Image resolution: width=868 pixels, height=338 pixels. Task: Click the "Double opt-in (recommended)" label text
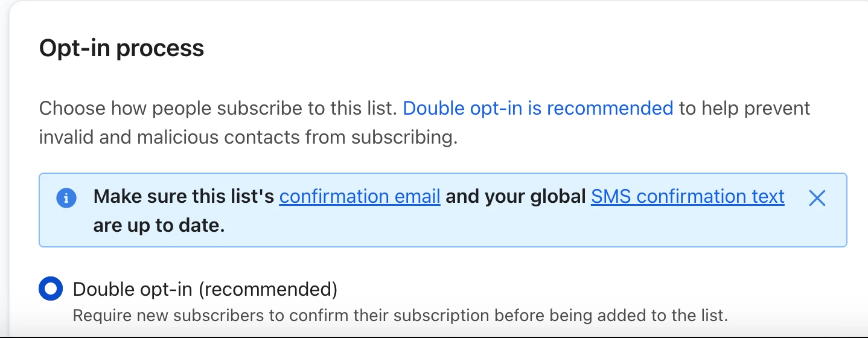coord(205,289)
